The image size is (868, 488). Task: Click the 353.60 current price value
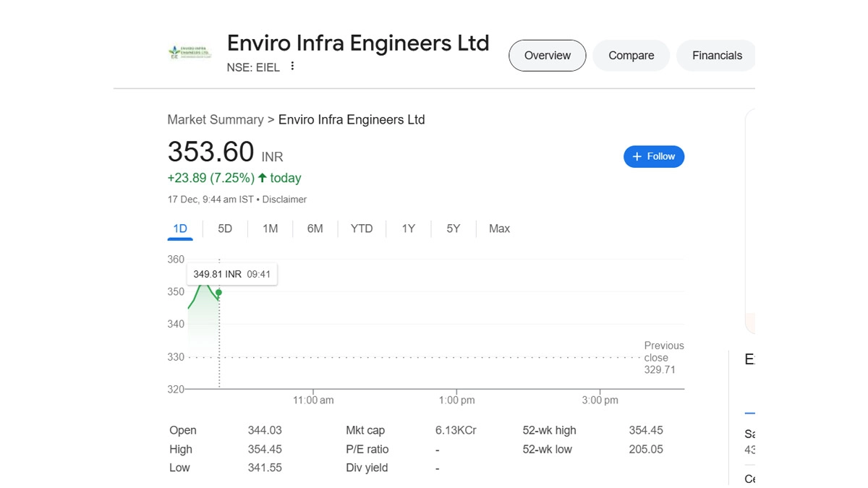(x=210, y=153)
